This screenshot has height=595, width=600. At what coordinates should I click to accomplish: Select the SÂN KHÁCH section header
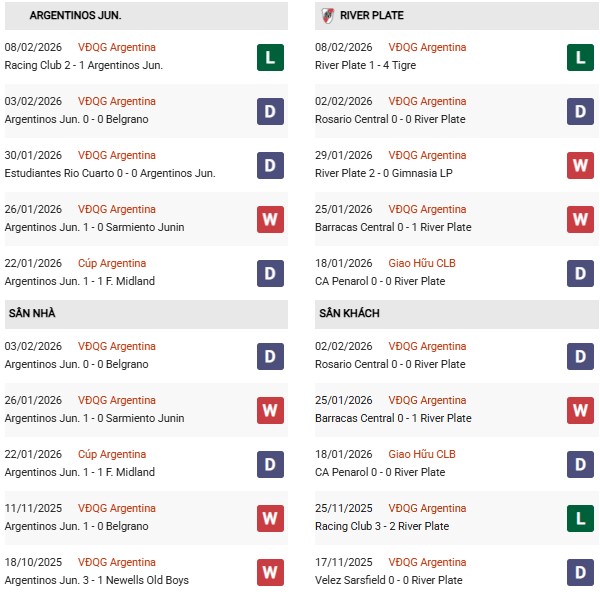click(x=350, y=314)
